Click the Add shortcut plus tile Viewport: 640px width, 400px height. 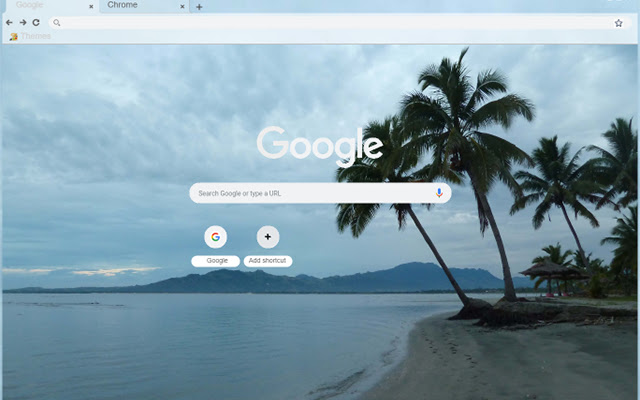[268, 237]
